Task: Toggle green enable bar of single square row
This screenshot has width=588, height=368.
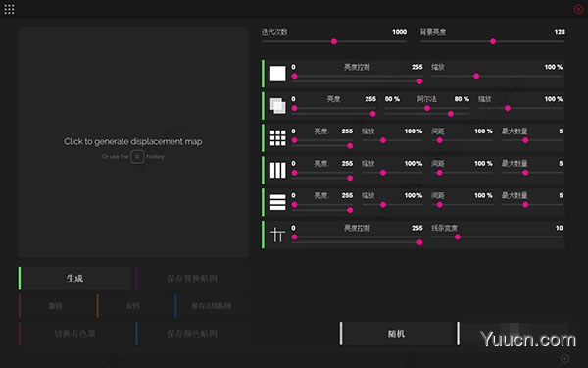Action: (263, 74)
